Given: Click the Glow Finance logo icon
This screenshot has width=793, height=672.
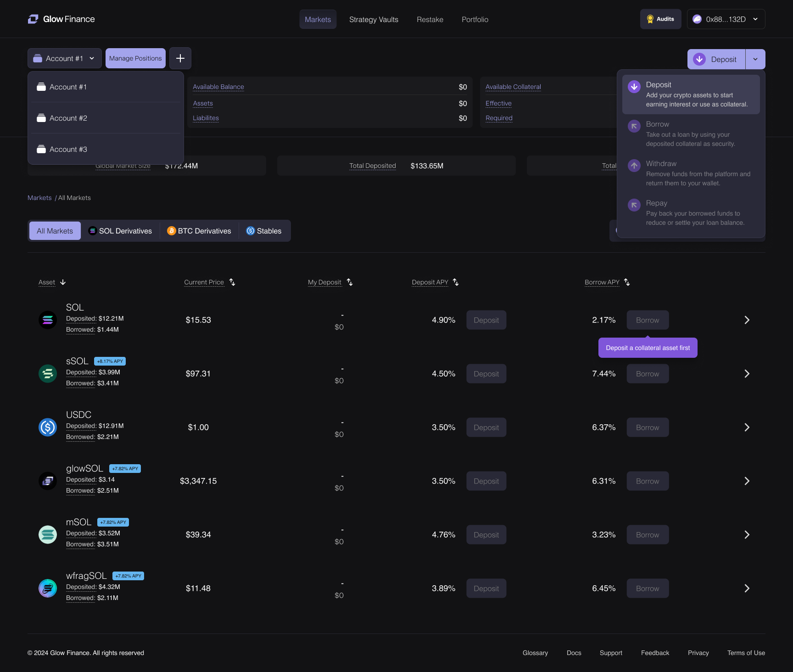Looking at the screenshot, I should 33,19.
